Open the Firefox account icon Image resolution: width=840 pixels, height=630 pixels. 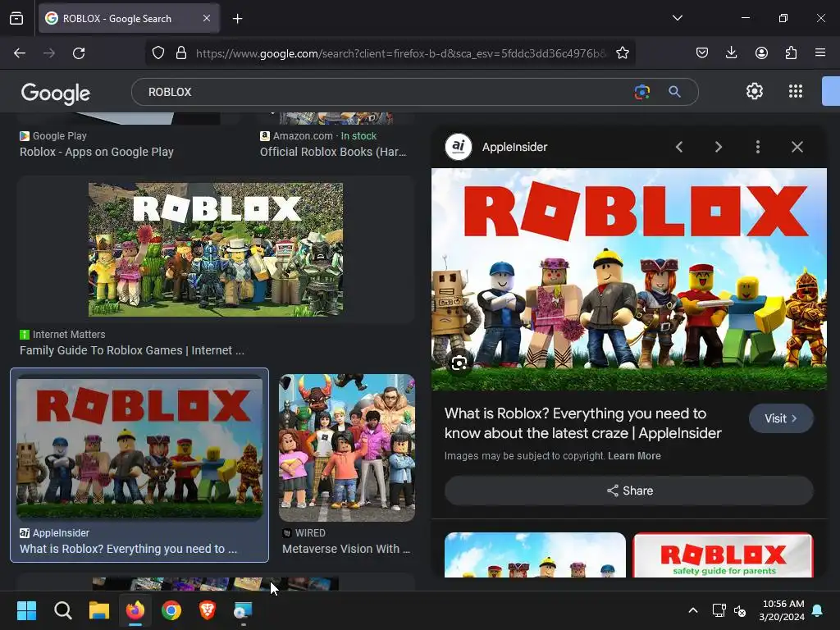click(x=761, y=53)
